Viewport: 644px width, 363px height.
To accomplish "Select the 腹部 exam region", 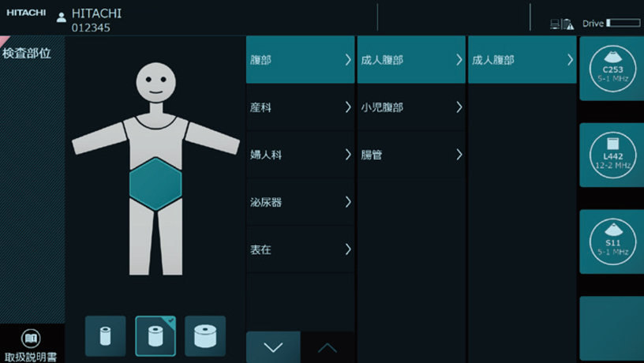I will (300, 60).
